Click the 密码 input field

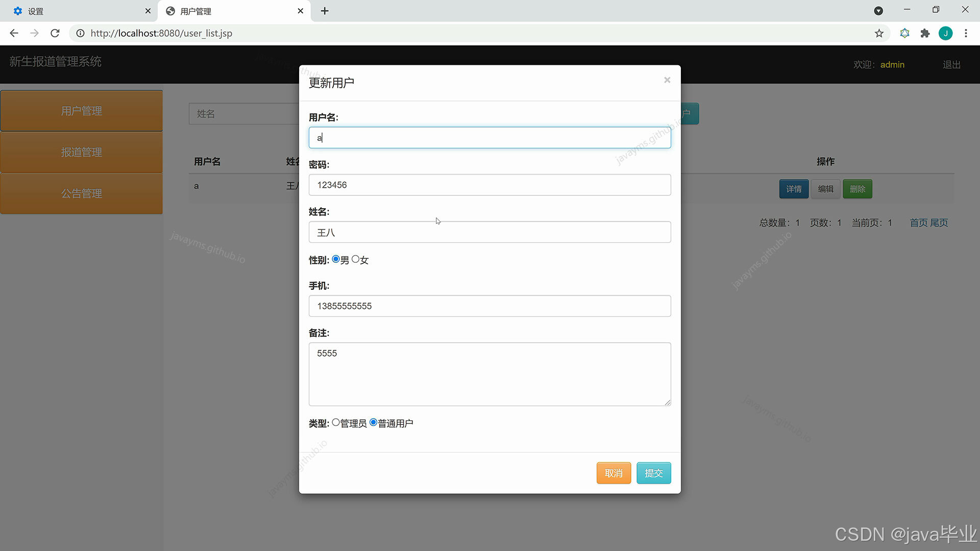tap(489, 185)
